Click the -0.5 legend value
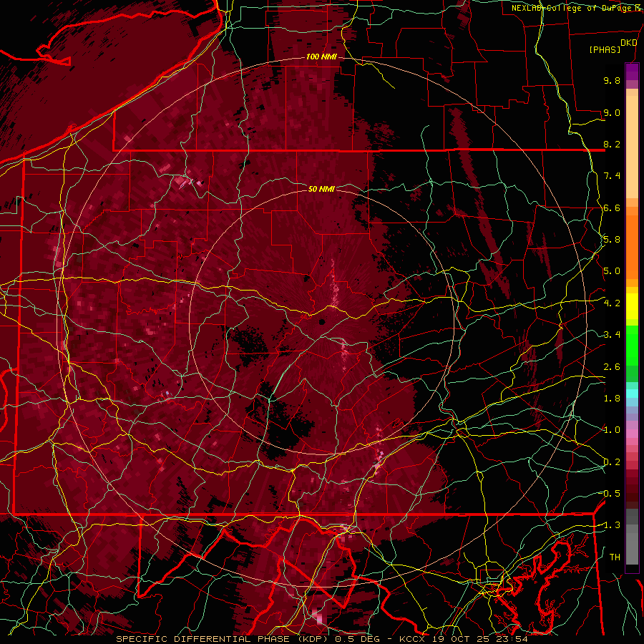Screen dimensions: 644x644 610,494
